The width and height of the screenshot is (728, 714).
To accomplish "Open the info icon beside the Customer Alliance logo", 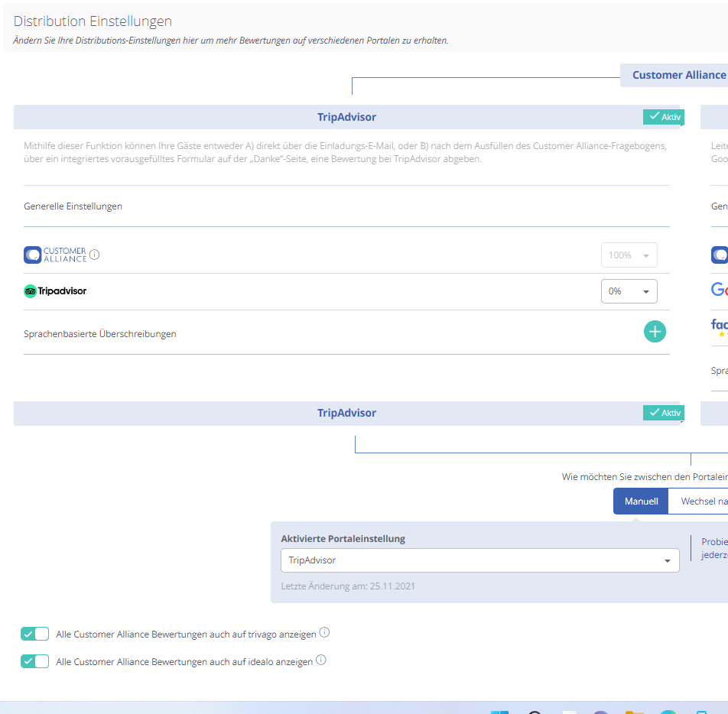I will (x=95, y=255).
